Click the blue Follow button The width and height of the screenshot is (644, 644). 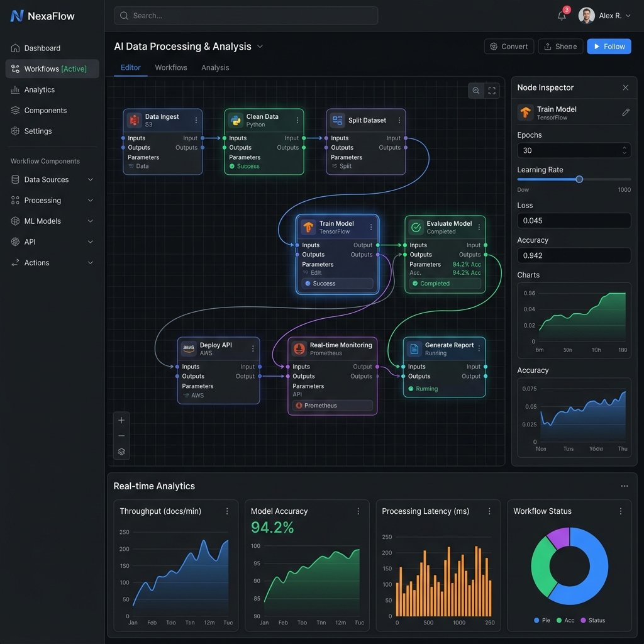[609, 47]
